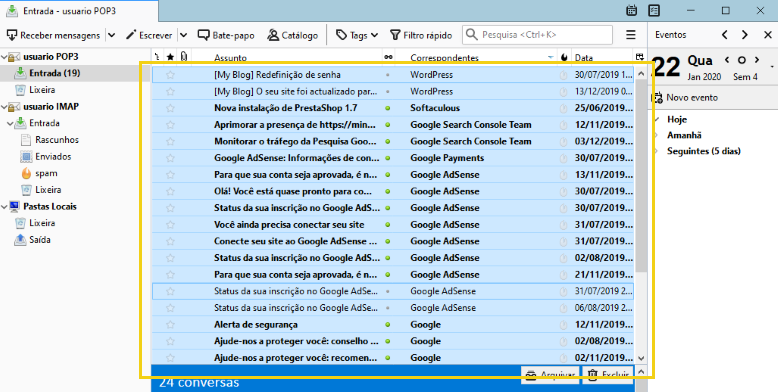Screen dimensions: 778x392
Task: Go to previous events with left arrow
Action: [725, 35]
